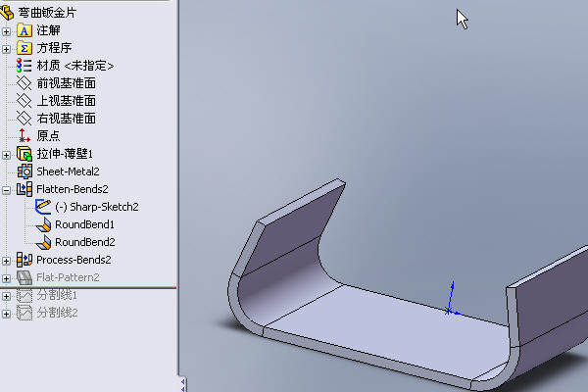The image size is (588, 392).
Task: Select 前视基准面 label in tree
Action: click(x=66, y=83)
